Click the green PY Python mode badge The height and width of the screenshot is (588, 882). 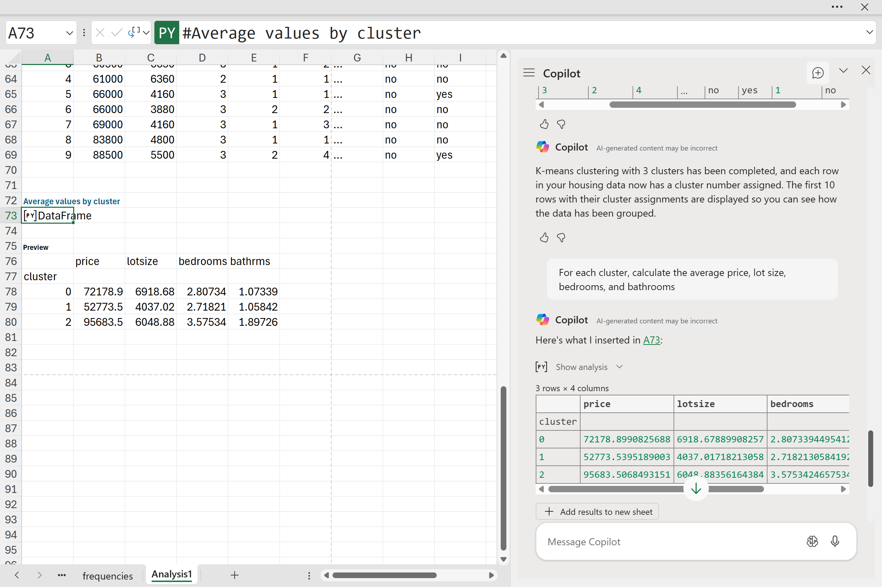[166, 33]
